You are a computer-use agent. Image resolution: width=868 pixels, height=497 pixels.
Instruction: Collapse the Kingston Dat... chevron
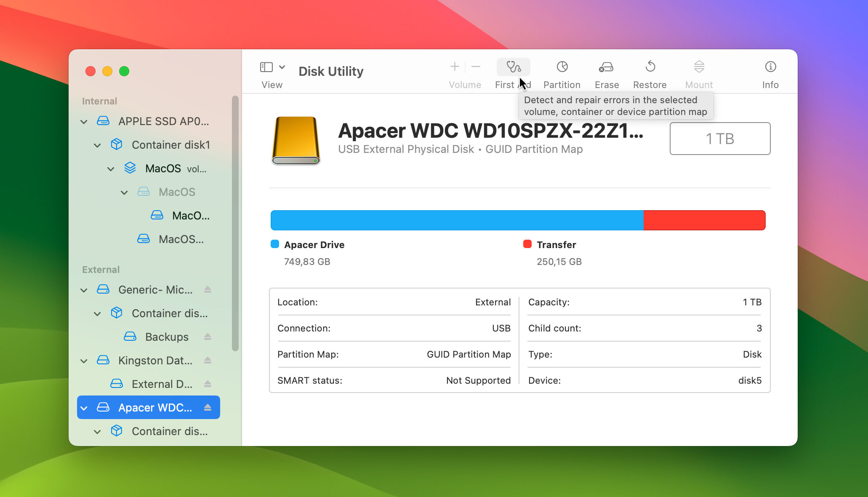pyautogui.click(x=84, y=361)
